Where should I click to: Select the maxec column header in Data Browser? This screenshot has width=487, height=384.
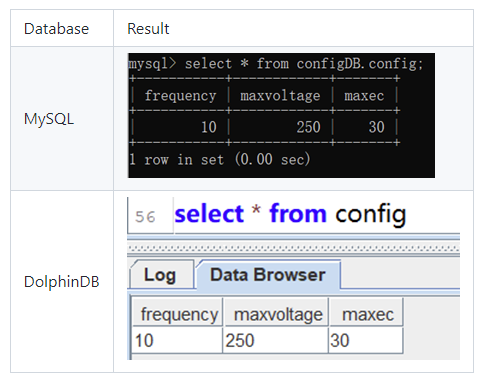click(367, 314)
